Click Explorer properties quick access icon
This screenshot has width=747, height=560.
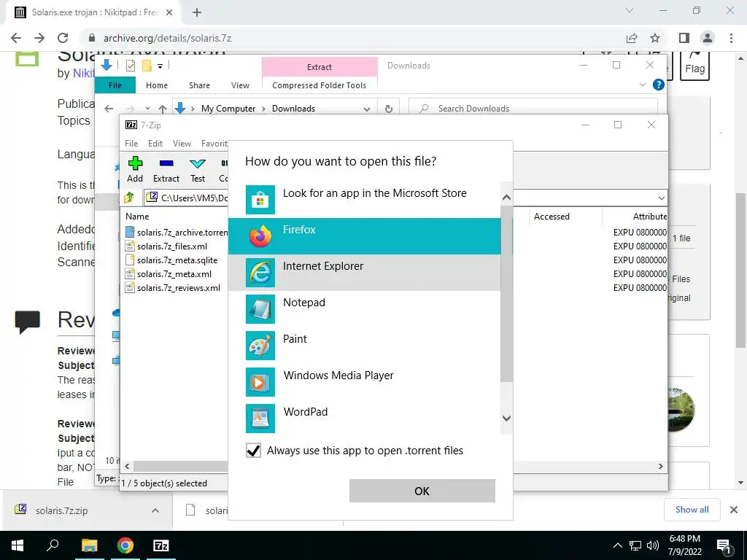click(130, 66)
